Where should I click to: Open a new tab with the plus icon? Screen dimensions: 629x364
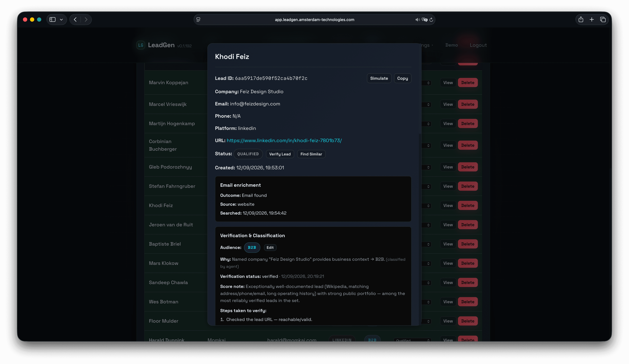(591, 19)
